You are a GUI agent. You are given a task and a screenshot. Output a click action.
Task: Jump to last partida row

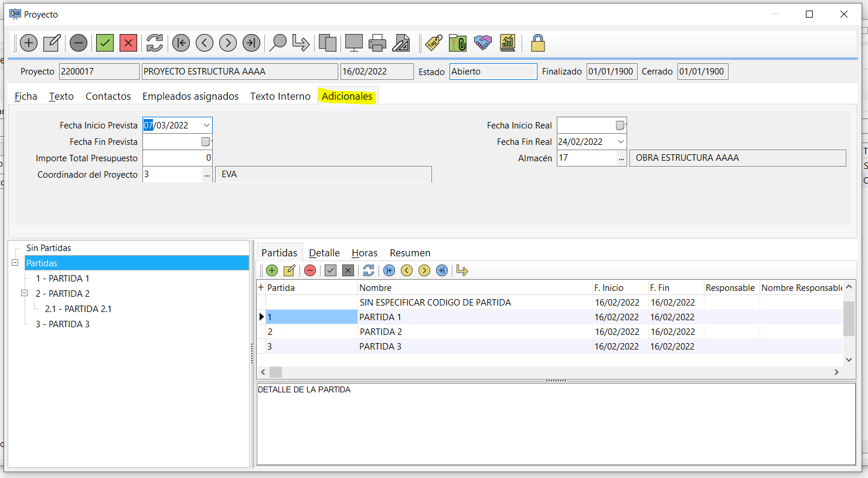[442, 270]
